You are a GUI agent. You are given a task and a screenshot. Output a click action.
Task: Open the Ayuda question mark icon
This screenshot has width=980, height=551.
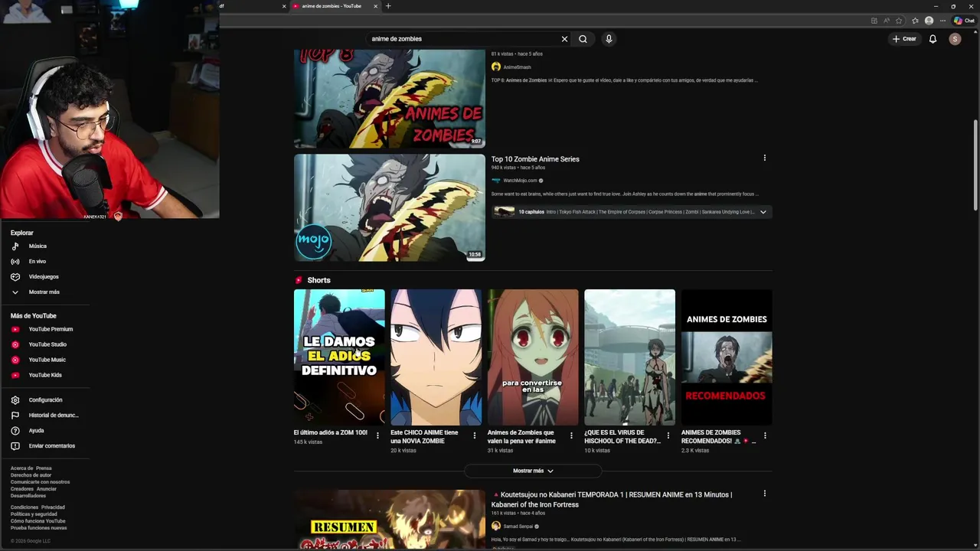pos(15,431)
